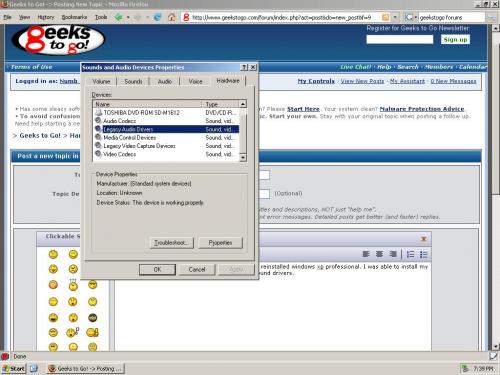
Task: Open the Bookmarks menu
Action: point(74,17)
